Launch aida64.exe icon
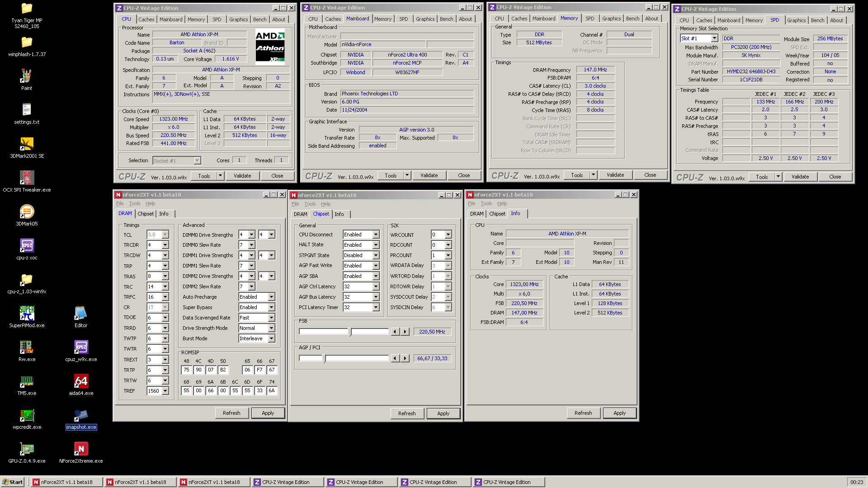Viewport: 868px width, 488px height. tap(81, 385)
